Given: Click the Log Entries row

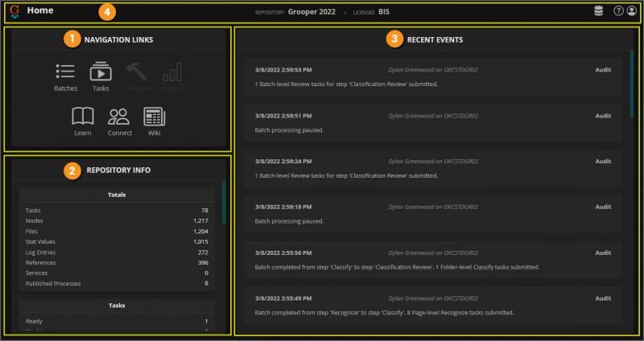Looking at the screenshot, I should click(x=117, y=253).
